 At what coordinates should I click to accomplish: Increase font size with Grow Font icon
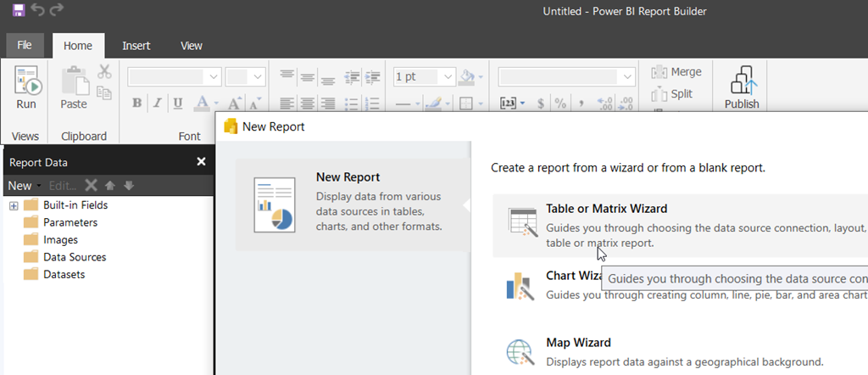coord(235,103)
